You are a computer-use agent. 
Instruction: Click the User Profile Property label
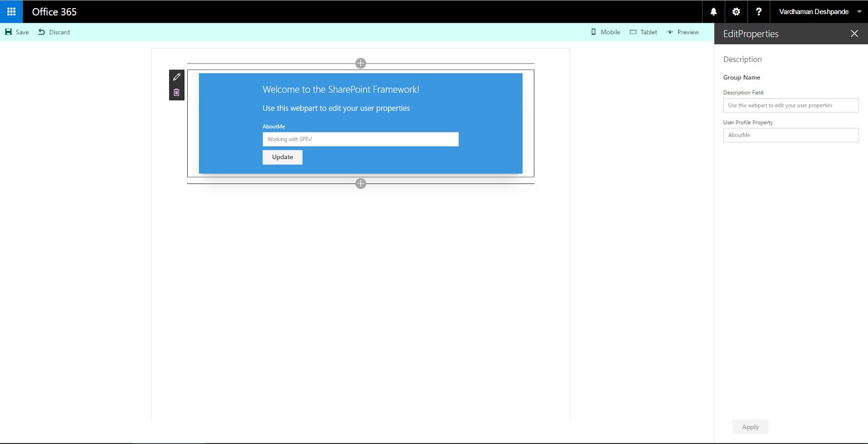click(x=748, y=123)
